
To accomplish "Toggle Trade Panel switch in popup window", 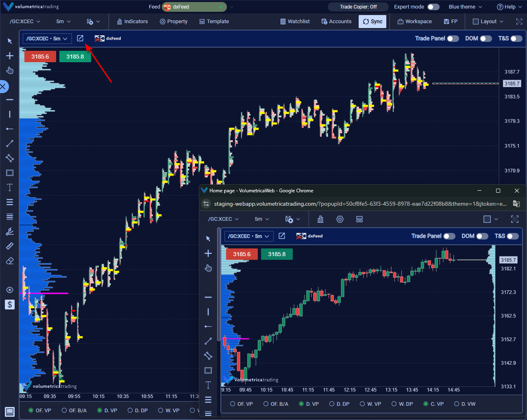I will point(449,236).
